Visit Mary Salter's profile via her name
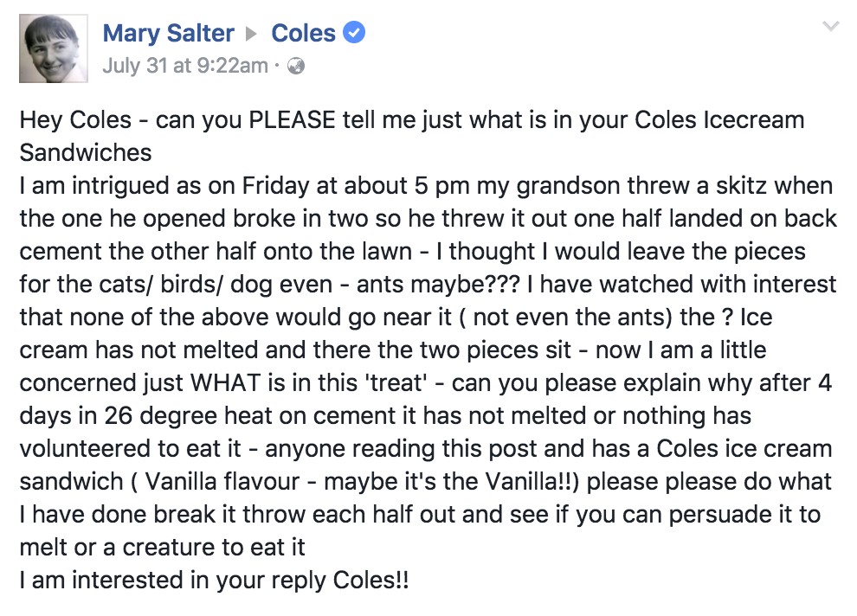The width and height of the screenshot is (857, 616). pos(169,34)
